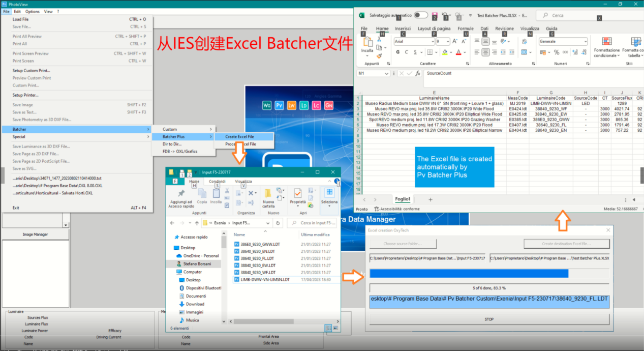The width and height of the screenshot is (644, 351).
Task: Open the Generale number format dropdown
Action: [586, 41]
